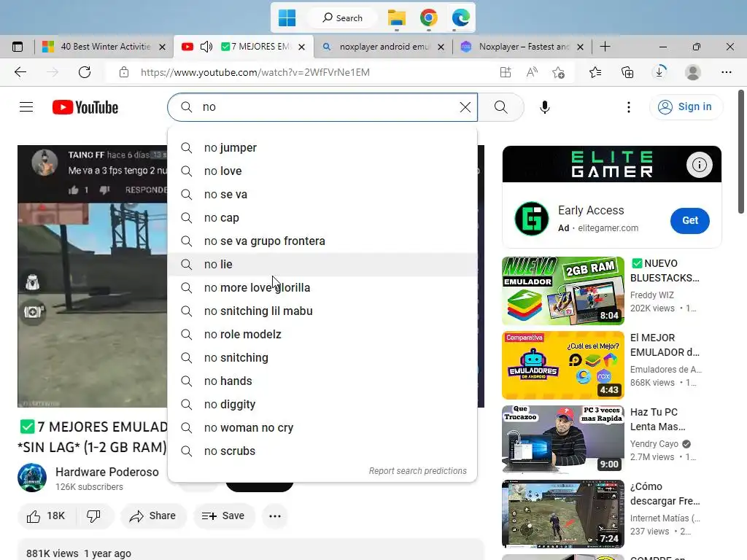
Task: Switch to Microsoft Edge on the taskbar
Action: click(461, 18)
